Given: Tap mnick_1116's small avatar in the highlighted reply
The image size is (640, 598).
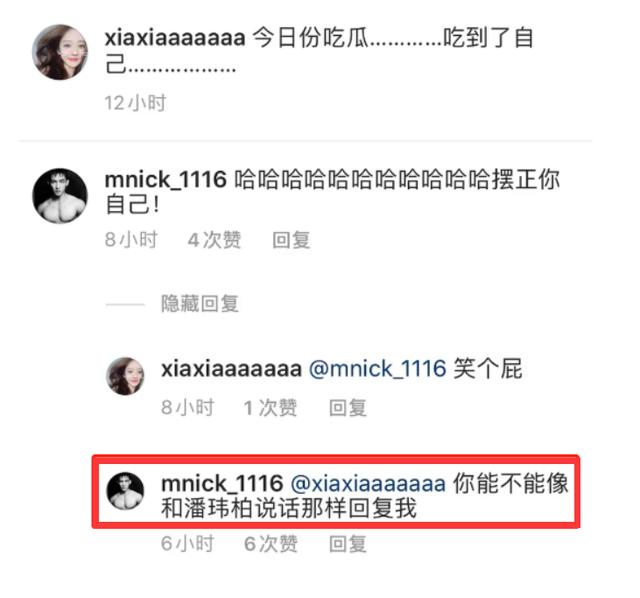Looking at the screenshot, I should tap(125, 491).
